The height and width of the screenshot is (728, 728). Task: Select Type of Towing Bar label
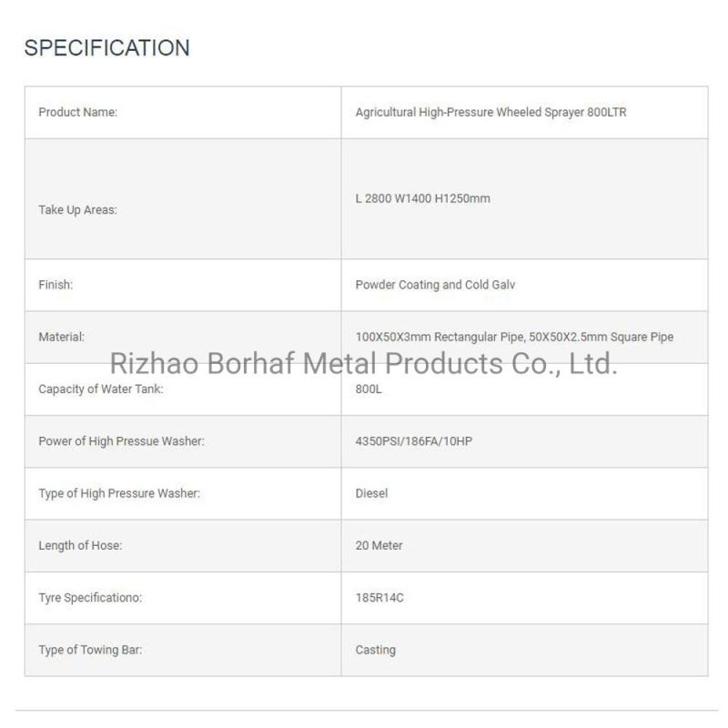coord(90,650)
